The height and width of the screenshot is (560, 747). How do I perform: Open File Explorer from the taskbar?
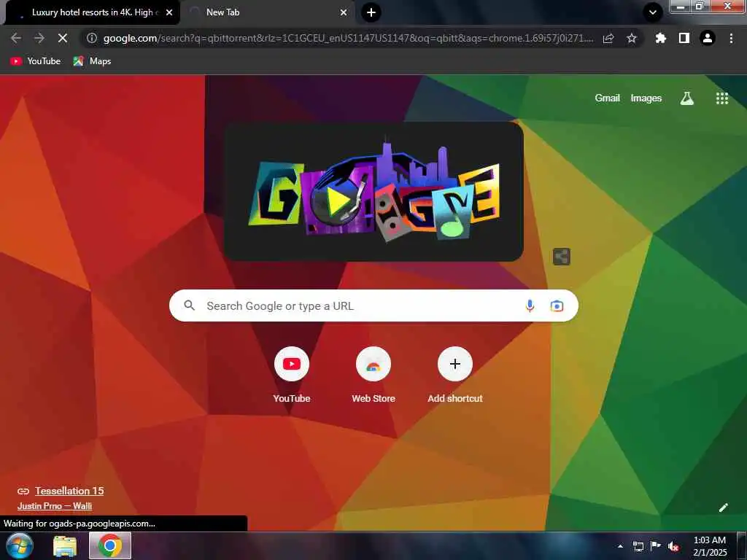65,546
